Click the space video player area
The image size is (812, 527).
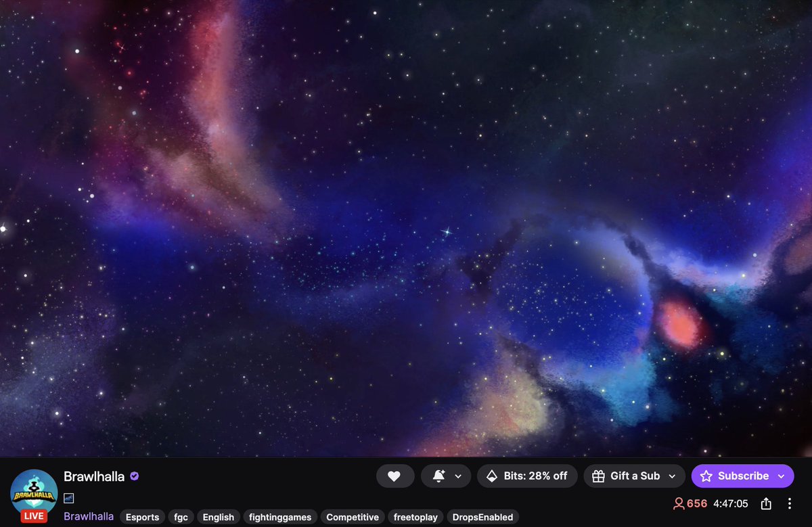[406, 229]
